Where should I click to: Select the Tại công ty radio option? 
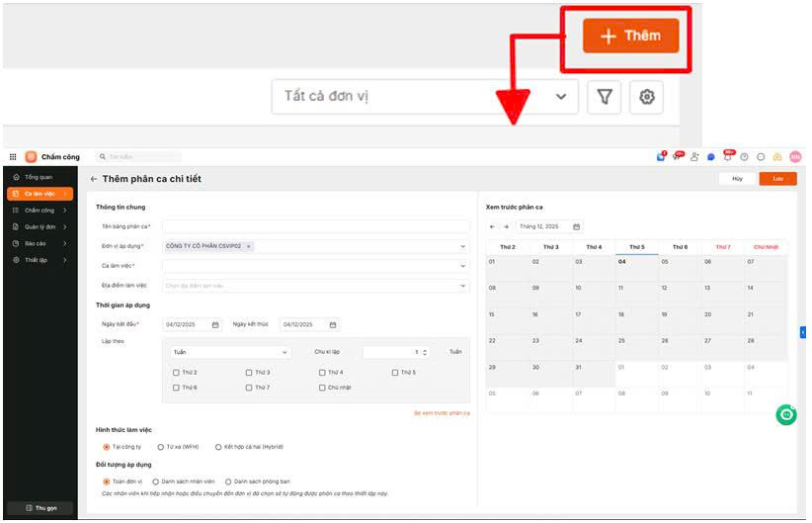[106, 447]
